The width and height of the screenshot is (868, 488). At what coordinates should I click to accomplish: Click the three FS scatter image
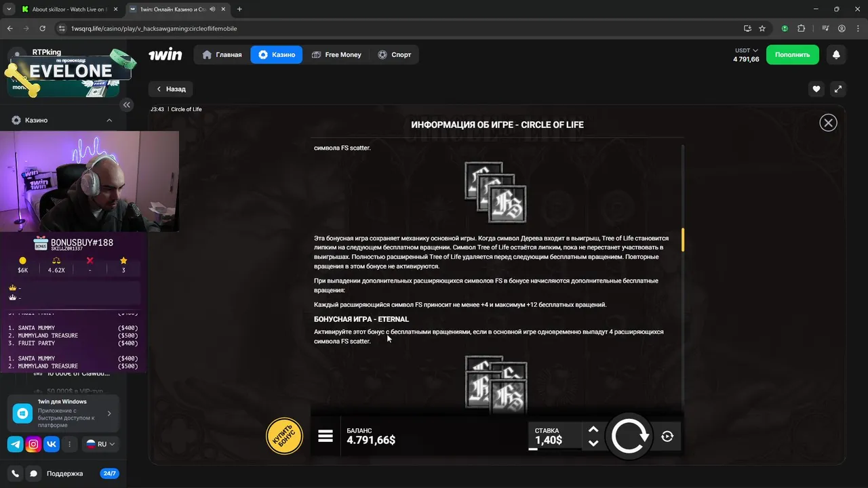[496, 192]
